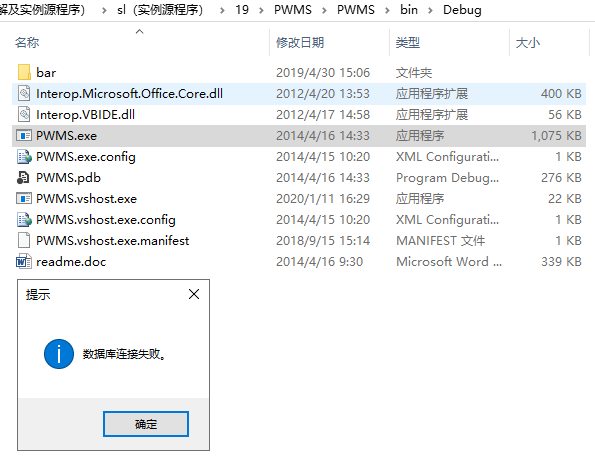595x457 pixels.
Task: Click the Interop.Microsoft.Office.Core.dll file icon
Action: [x=24, y=93]
